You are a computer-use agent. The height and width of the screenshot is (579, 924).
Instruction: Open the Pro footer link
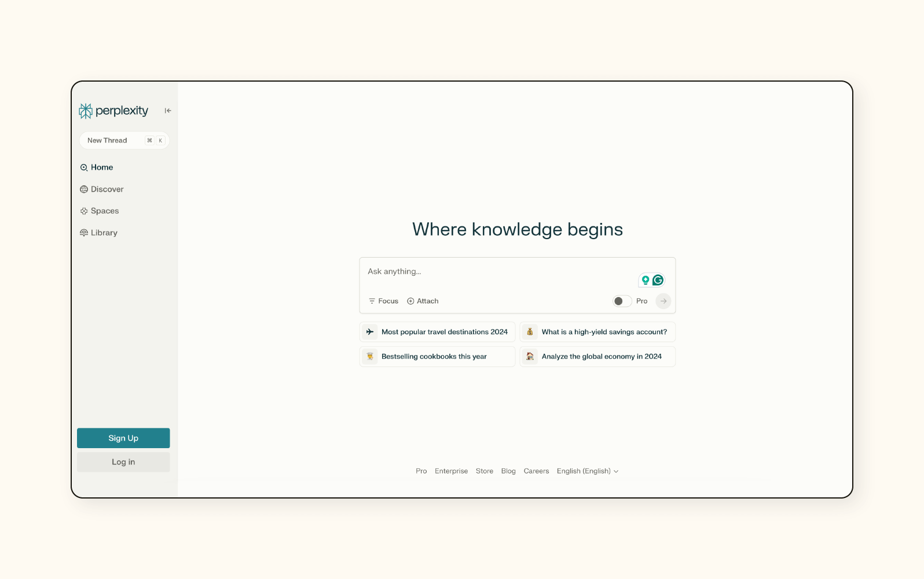pyautogui.click(x=421, y=471)
